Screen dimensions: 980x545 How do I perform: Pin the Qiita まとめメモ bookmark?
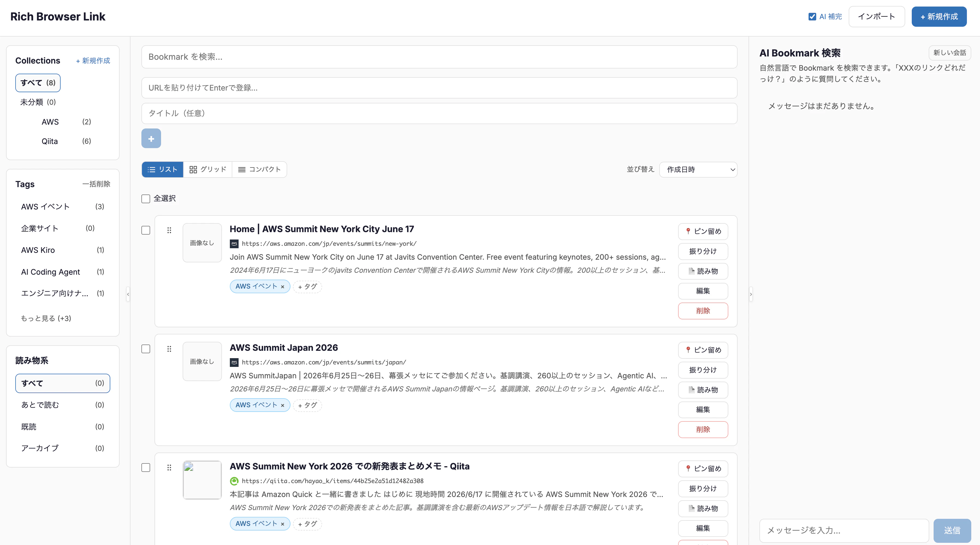point(703,469)
